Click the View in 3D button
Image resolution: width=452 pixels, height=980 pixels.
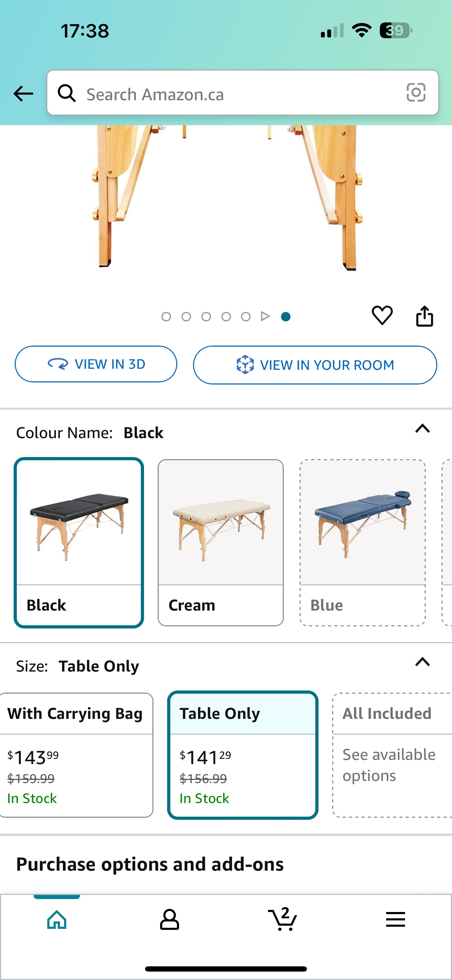click(96, 364)
